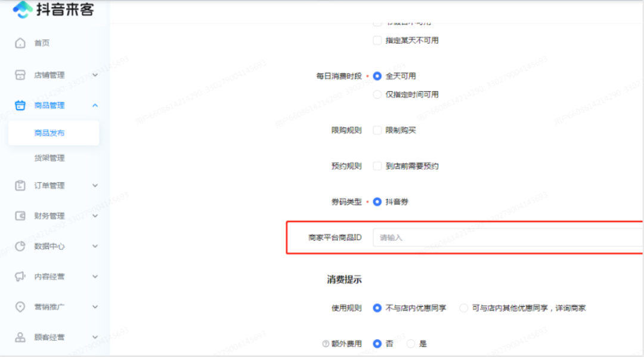Open the 首页 menu item
This screenshot has height=357, width=644.
pyautogui.click(x=42, y=43)
